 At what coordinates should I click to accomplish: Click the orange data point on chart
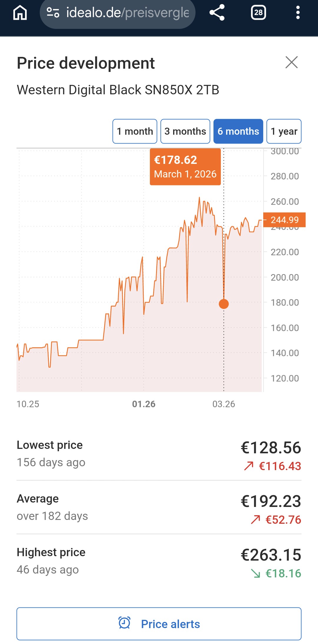[x=224, y=304]
